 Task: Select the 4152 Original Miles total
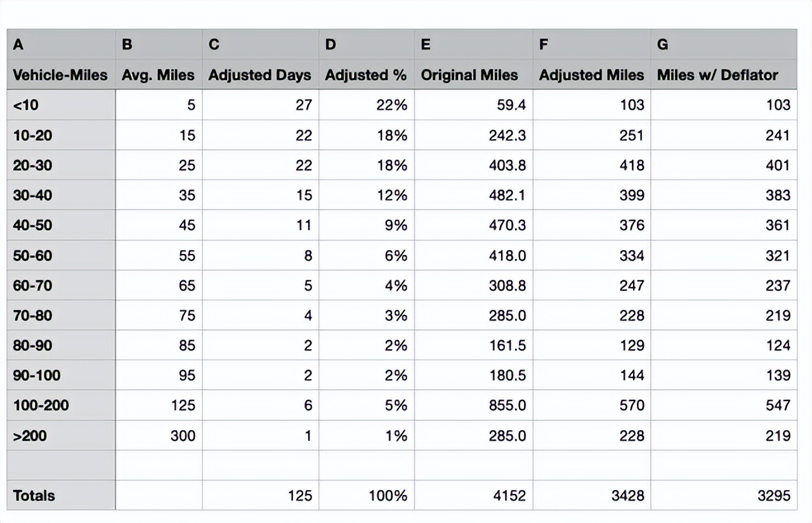(473, 496)
